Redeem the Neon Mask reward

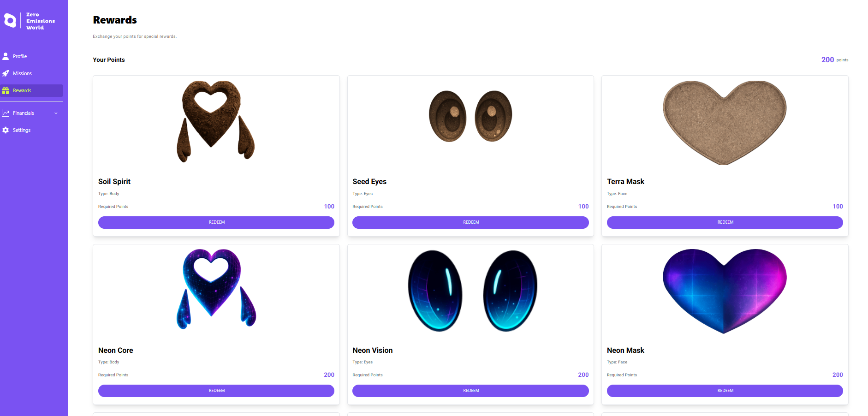(725, 391)
